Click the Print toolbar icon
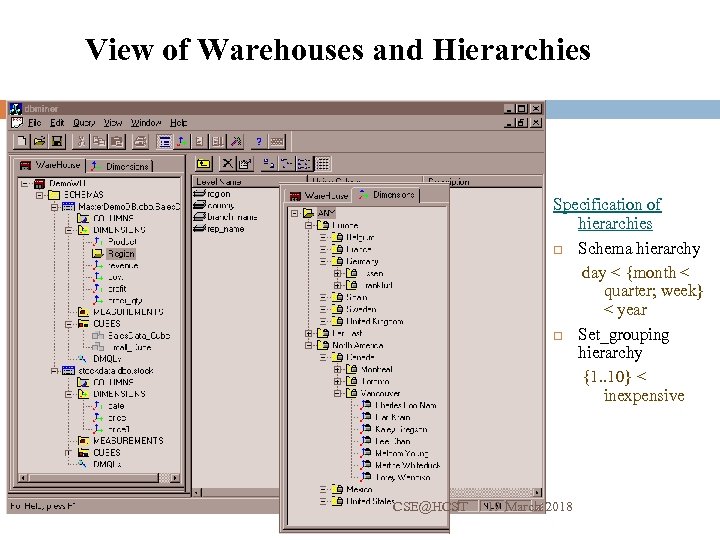 point(140,141)
